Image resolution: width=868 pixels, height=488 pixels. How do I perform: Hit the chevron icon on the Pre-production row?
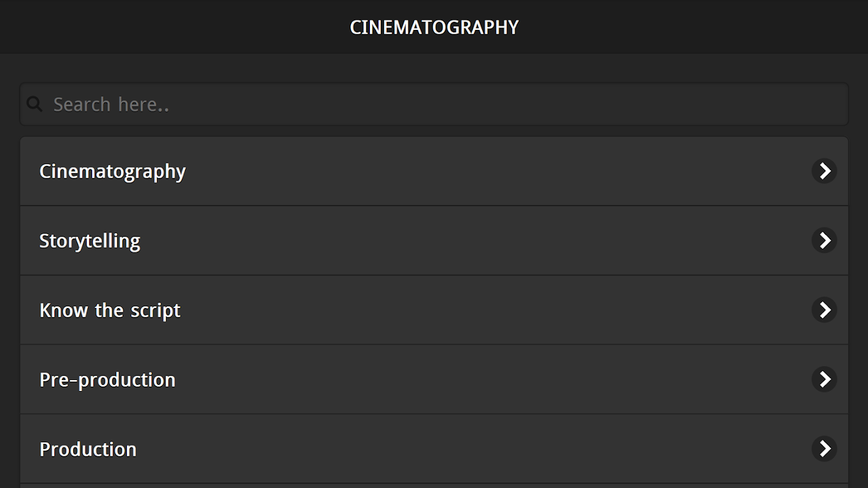(x=824, y=379)
